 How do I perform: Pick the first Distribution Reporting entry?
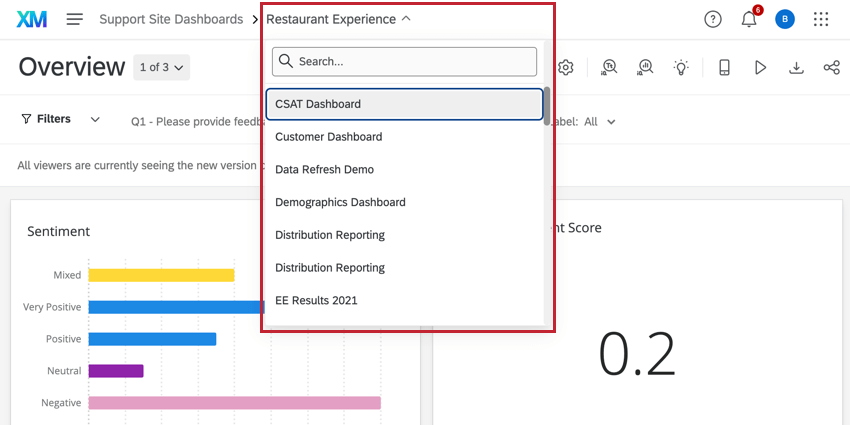[404, 235]
